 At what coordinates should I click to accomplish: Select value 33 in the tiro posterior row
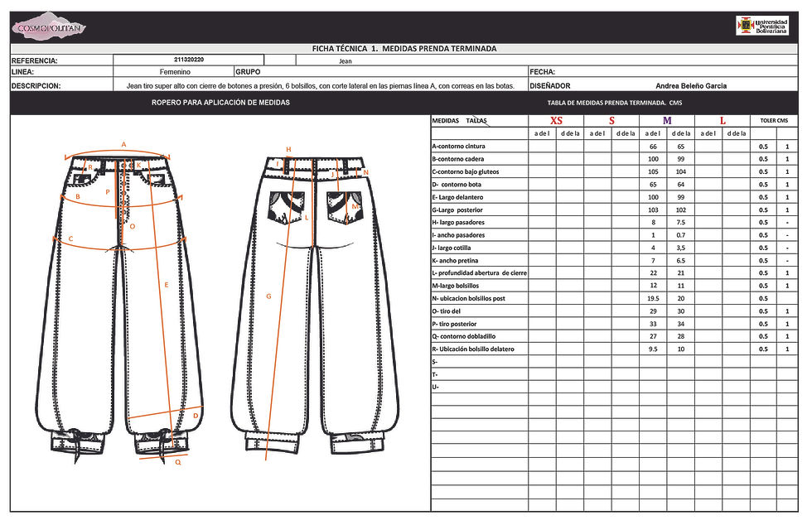[x=653, y=324]
